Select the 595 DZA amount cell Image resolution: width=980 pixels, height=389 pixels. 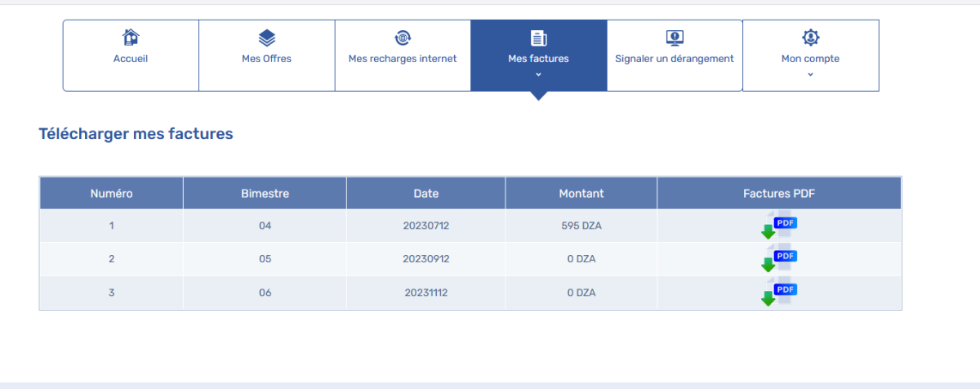coord(581,226)
